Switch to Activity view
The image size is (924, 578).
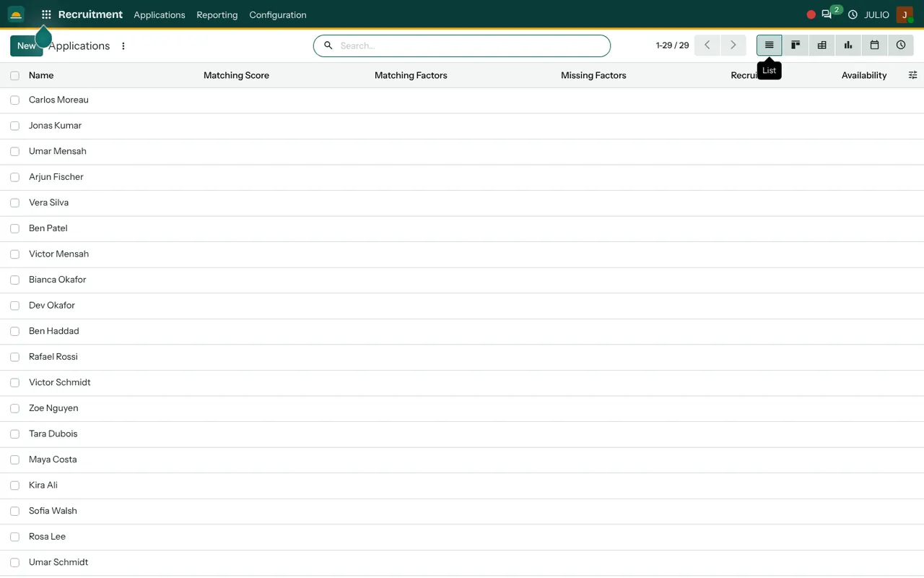(901, 45)
